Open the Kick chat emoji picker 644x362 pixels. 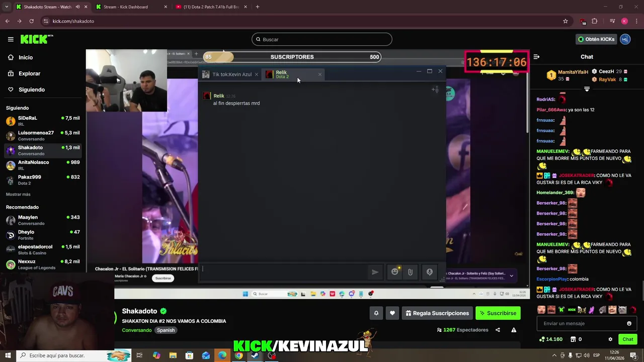click(x=629, y=323)
